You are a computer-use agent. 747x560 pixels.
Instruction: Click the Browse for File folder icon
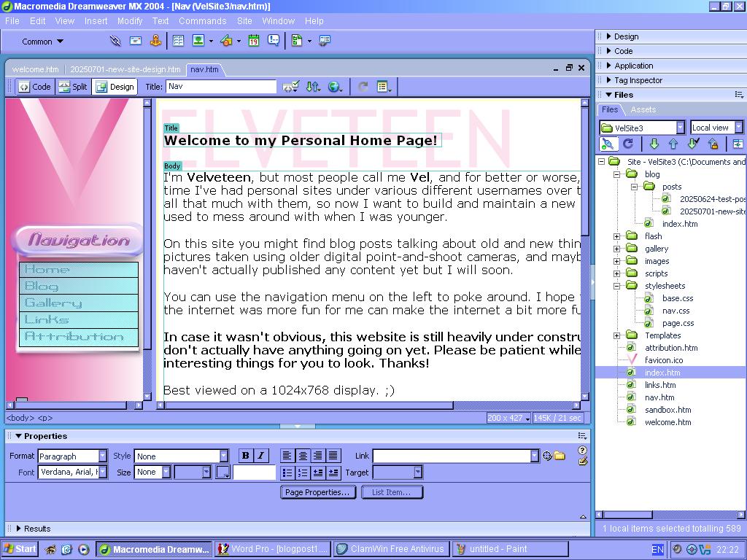coord(560,456)
